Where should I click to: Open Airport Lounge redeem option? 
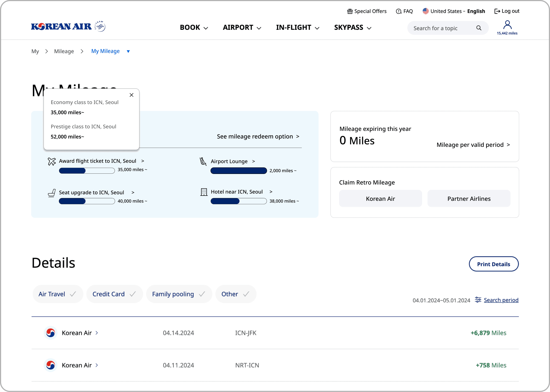point(233,161)
